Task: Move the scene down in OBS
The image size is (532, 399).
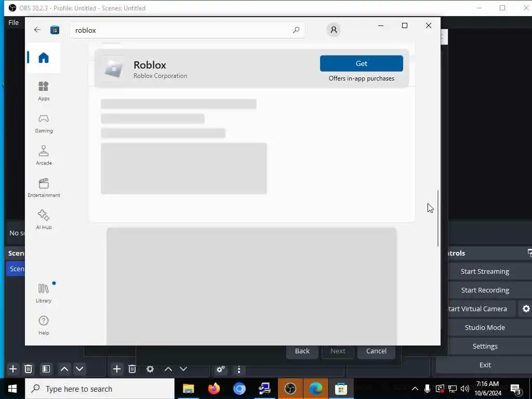Action: (x=79, y=369)
